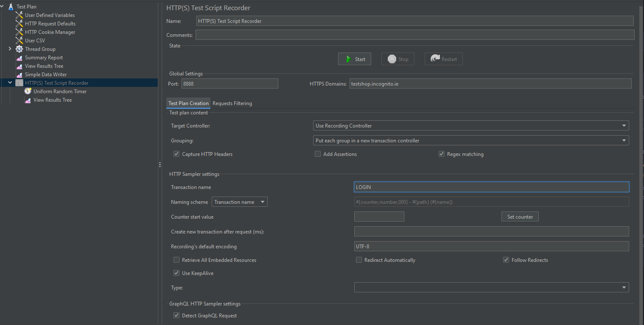Open the Grouping dropdown
The width and height of the screenshot is (644, 325).
pos(471,140)
